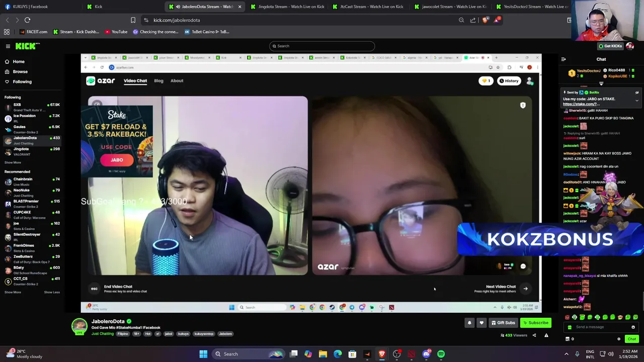The height and width of the screenshot is (362, 644).
Task: Open Ice Poseidon channel in sidebar
Action: (x=32, y=118)
